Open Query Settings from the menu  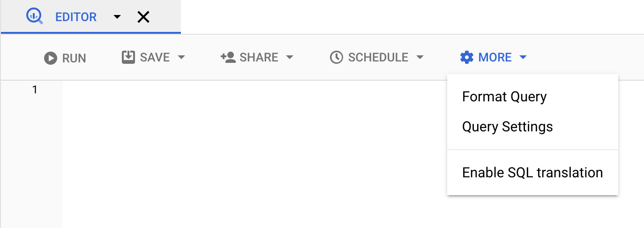[x=507, y=127]
